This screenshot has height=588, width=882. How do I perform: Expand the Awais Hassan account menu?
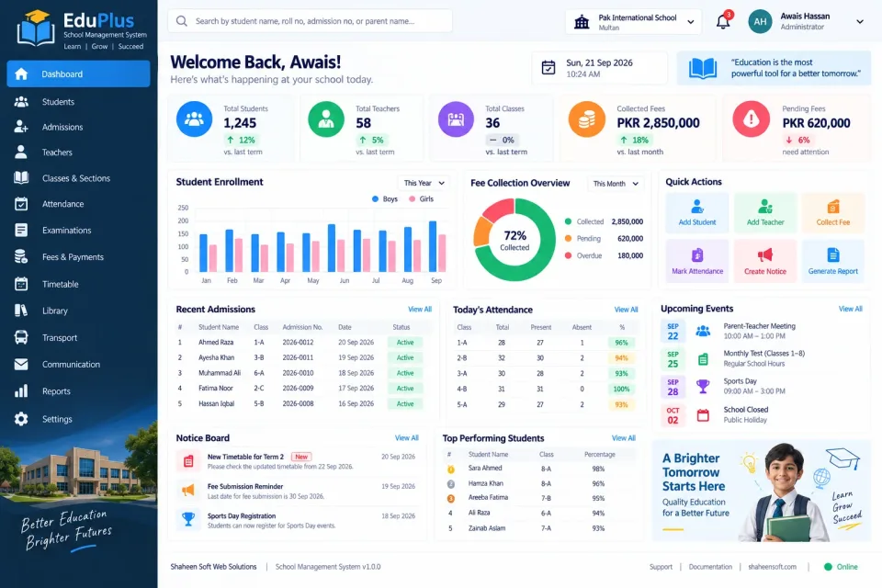(x=860, y=22)
